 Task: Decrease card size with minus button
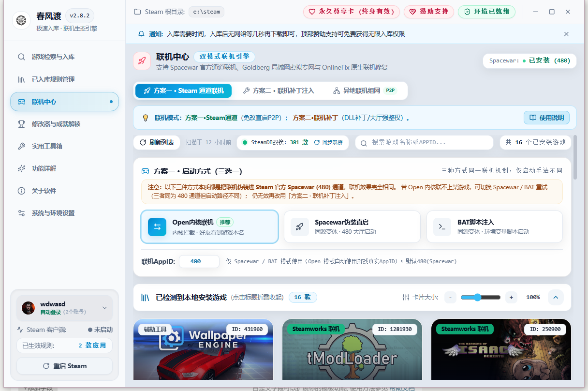(x=450, y=297)
